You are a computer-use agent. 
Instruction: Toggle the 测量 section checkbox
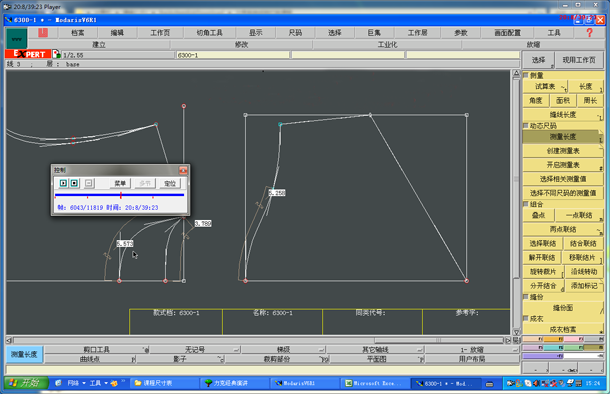pyautogui.click(x=526, y=75)
